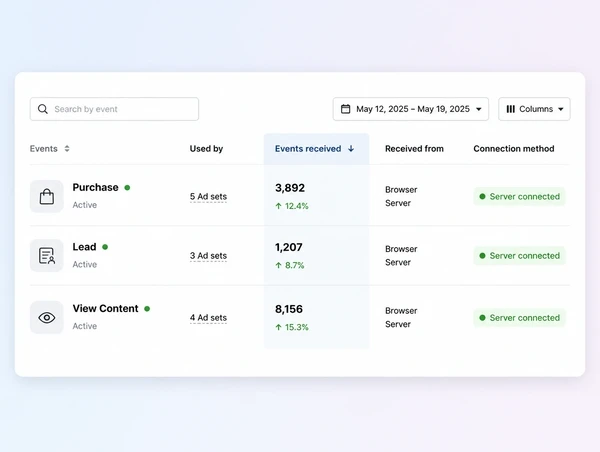Click the 15.3% increase indicator
The height and width of the screenshot is (452, 600).
pyautogui.click(x=292, y=327)
